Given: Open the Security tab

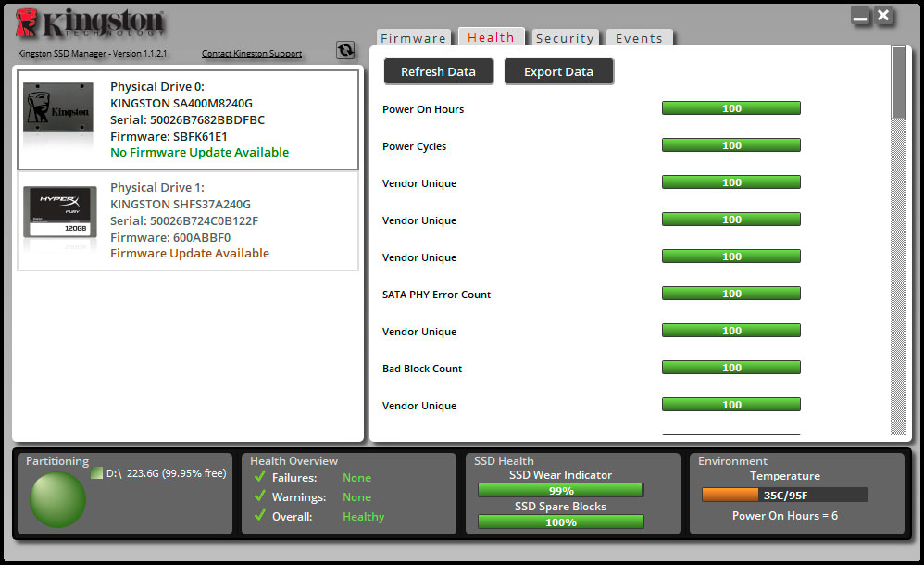Looking at the screenshot, I should (x=564, y=39).
